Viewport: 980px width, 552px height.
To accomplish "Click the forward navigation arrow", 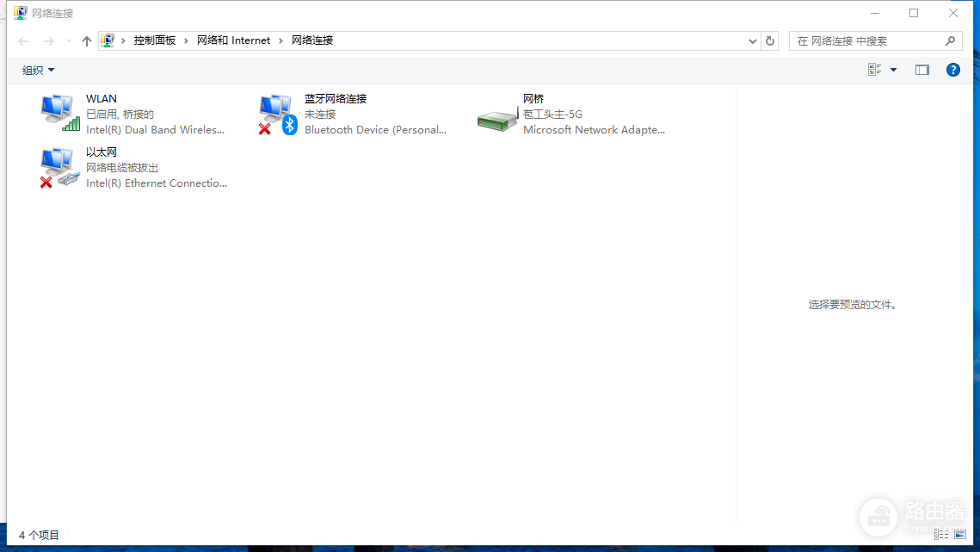I will (49, 41).
